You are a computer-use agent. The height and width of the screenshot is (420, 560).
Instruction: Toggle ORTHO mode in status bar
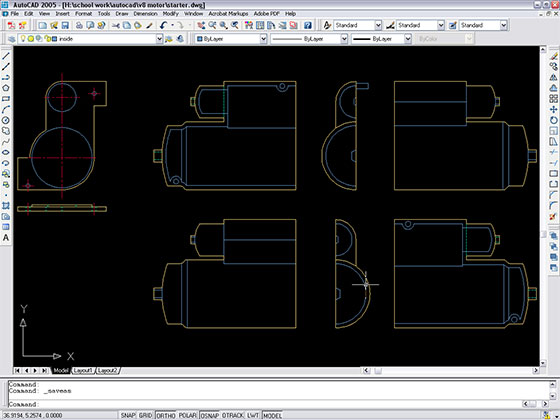point(166,415)
